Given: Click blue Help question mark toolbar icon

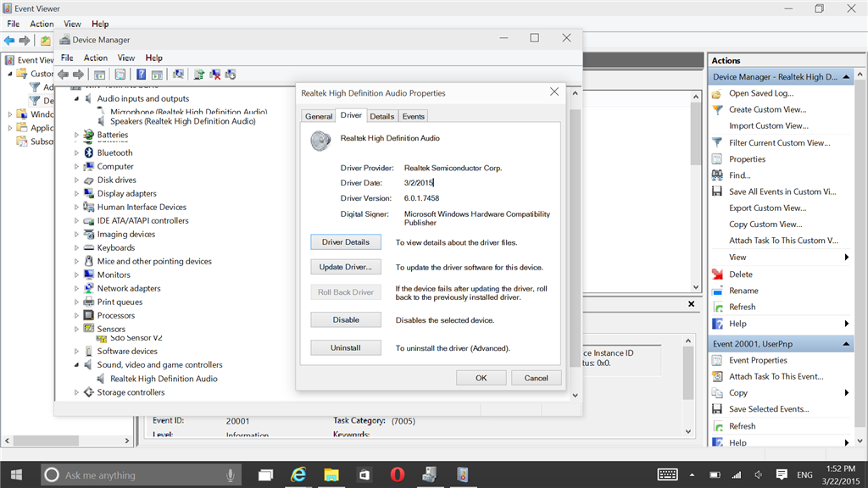Looking at the screenshot, I should coord(142,75).
